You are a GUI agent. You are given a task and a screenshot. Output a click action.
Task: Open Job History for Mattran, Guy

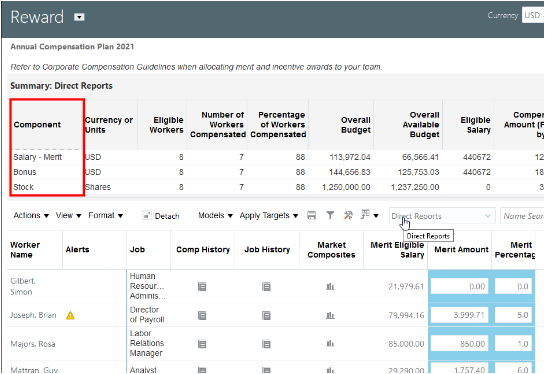tap(266, 370)
